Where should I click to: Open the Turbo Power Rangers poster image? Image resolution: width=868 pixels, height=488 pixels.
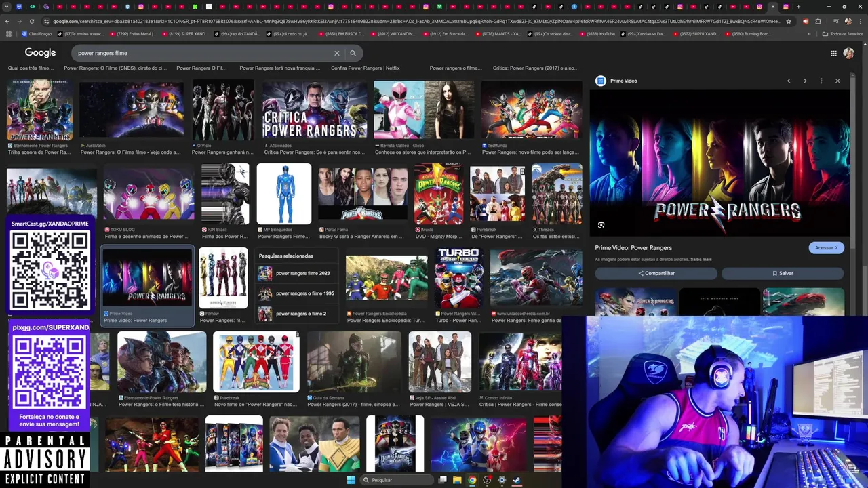[458, 278]
